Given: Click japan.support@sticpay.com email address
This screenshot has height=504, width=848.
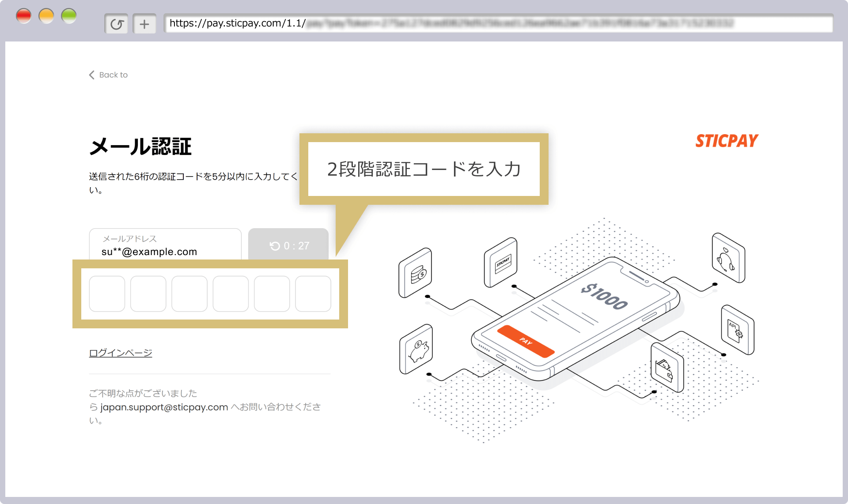Looking at the screenshot, I should pos(164,407).
